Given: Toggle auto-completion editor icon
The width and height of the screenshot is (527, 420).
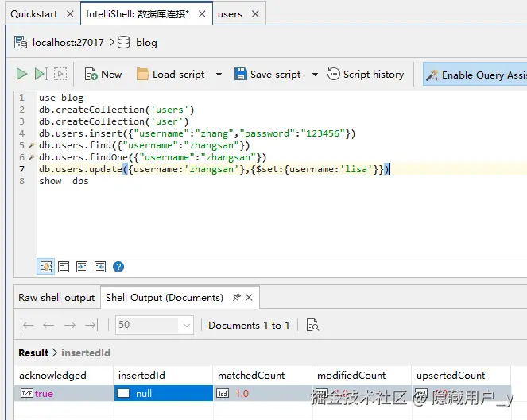Looking at the screenshot, I should click(46, 267).
